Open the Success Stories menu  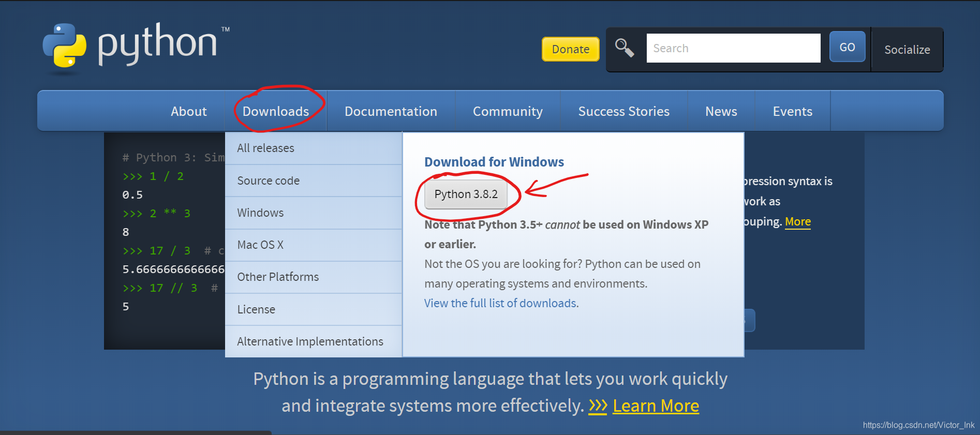pos(624,111)
